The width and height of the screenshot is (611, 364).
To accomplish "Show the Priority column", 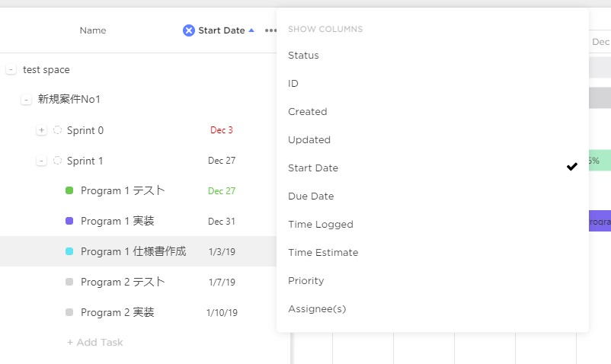I will coord(433,281).
